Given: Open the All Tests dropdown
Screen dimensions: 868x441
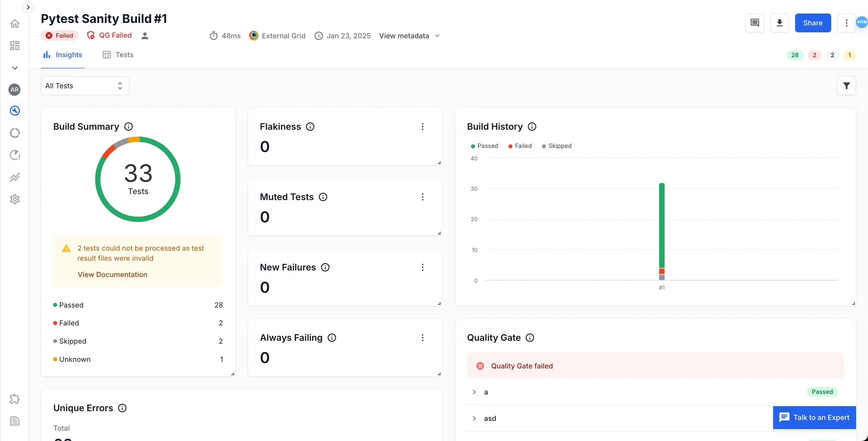Looking at the screenshot, I should [x=85, y=85].
